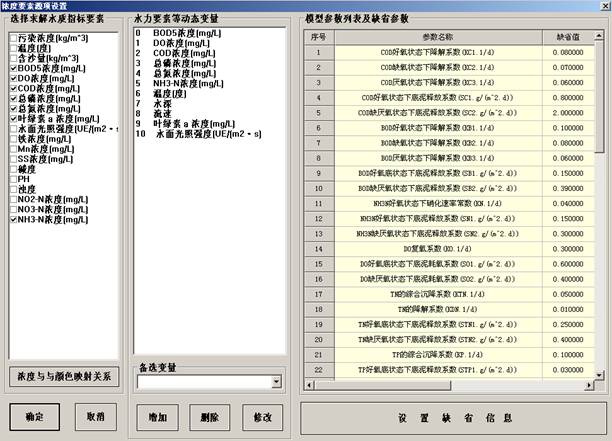Toggle the DO浓度[mg/L] checkbox

(x=12, y=76)
